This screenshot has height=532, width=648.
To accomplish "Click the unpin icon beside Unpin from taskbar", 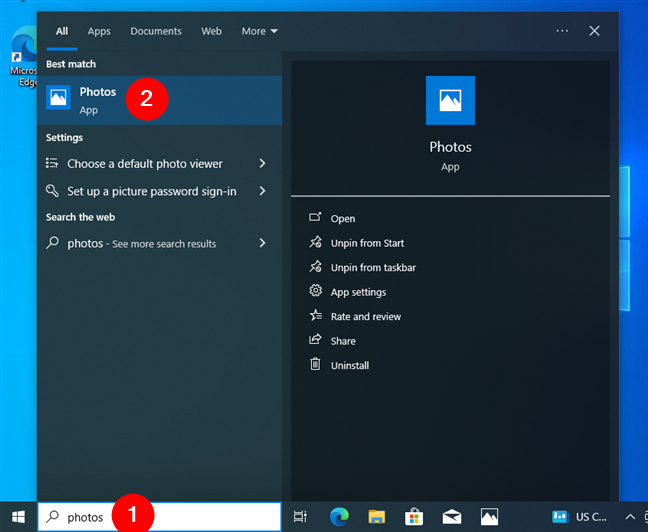I will coord(315,266).
